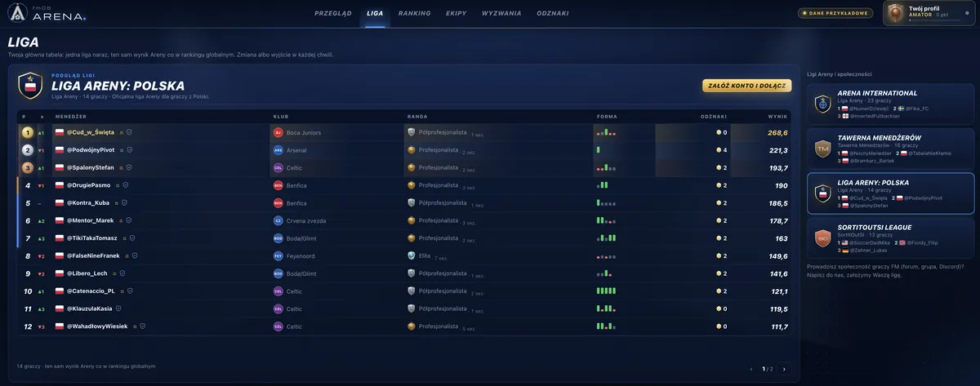Click the Polish flag next to @FalseNineFranek
The image size is (980, 386).
[59, 255]
